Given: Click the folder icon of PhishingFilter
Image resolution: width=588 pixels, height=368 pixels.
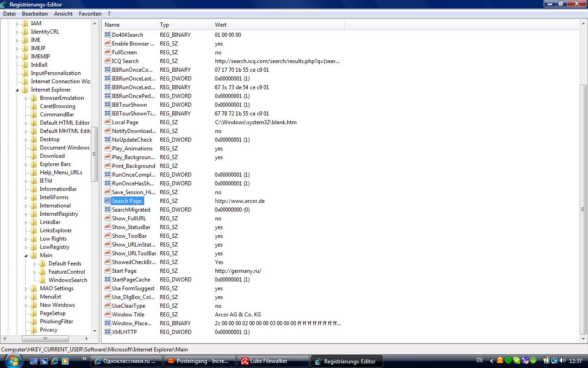Looking at the screenshot, I should (34, 322).
